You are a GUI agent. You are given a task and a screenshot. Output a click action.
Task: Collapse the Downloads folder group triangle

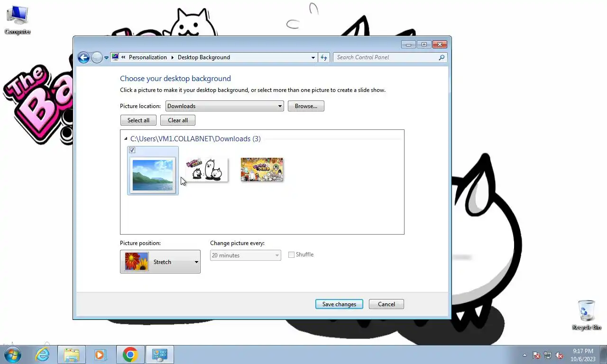tap(126, 139)
